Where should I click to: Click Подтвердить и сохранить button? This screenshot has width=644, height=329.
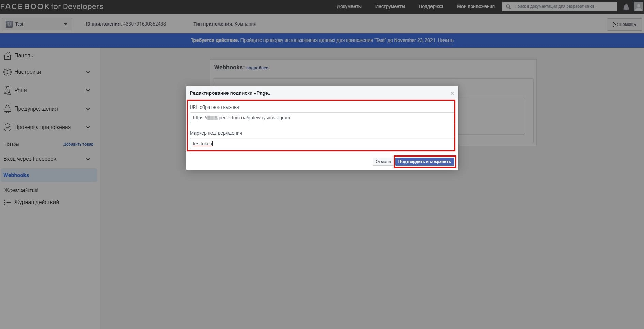pyautogui.click(x=425, y=162)
